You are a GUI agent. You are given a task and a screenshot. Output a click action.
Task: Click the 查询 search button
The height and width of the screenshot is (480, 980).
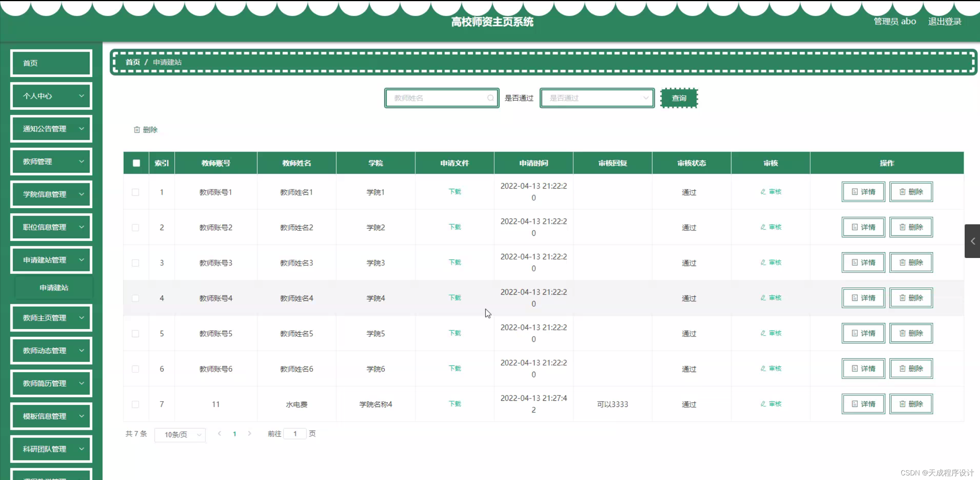point(679,98)
